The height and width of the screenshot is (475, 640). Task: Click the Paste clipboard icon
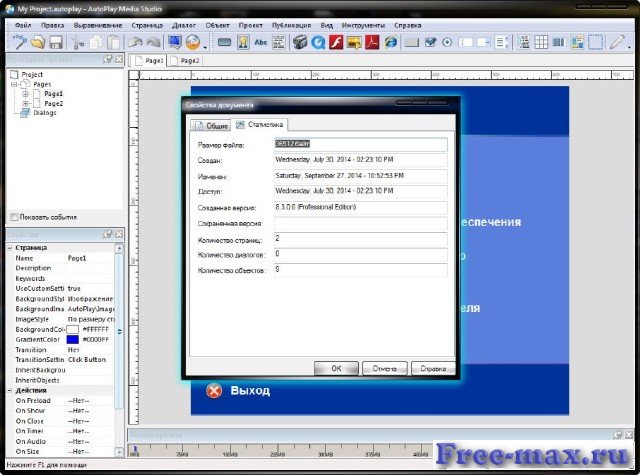tap(114, 42)
